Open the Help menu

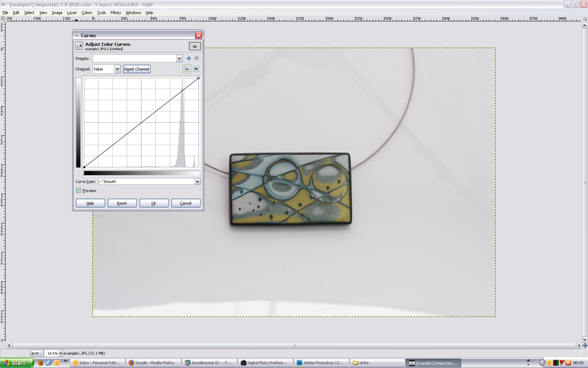click(149, 13)
